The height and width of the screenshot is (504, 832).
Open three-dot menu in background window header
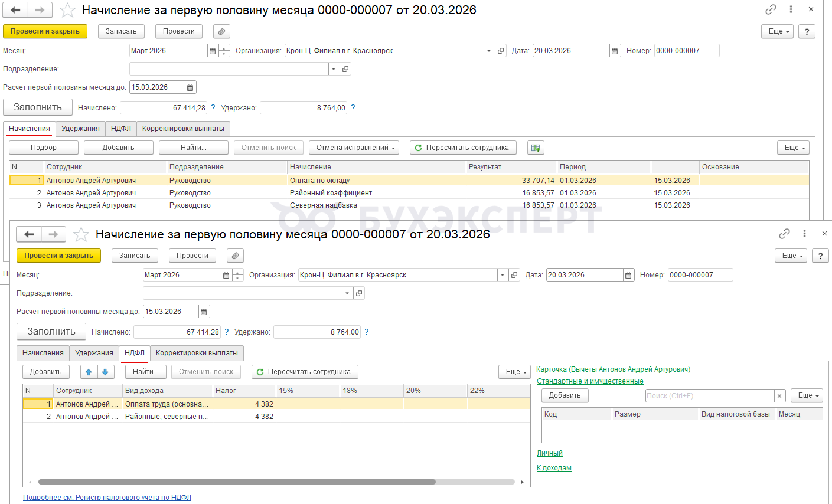point(791,9)
